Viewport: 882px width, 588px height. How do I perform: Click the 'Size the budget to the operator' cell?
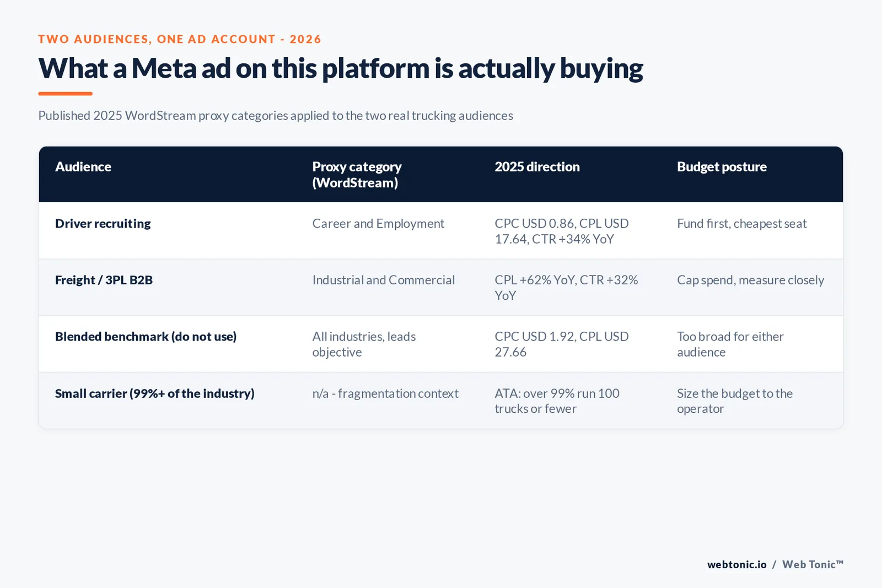735,401
